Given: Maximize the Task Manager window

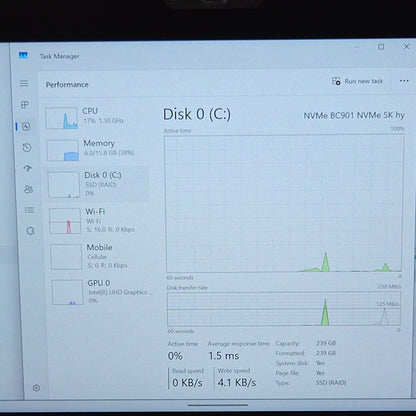Looking at the screenshot, I should 381,47.
